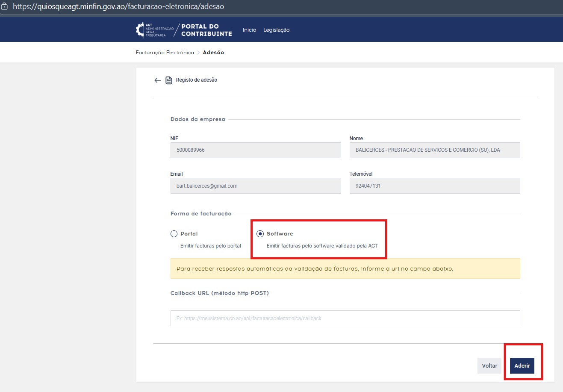
Task: Click the Adesão breadcrumb item
Action: 213,53
